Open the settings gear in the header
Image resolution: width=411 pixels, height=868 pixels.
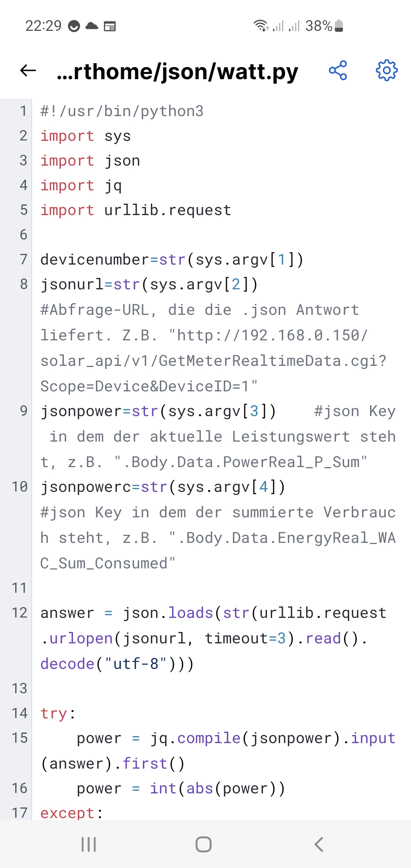point(387,70)
